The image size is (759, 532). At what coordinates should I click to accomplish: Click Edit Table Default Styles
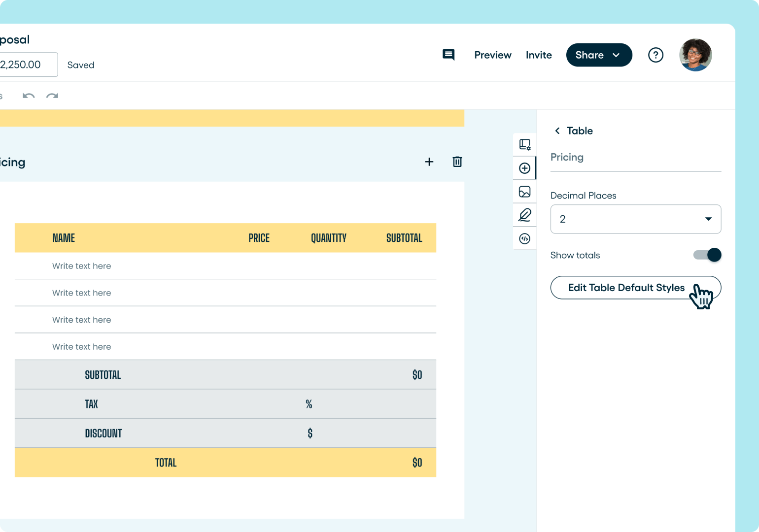pos(626,287)
